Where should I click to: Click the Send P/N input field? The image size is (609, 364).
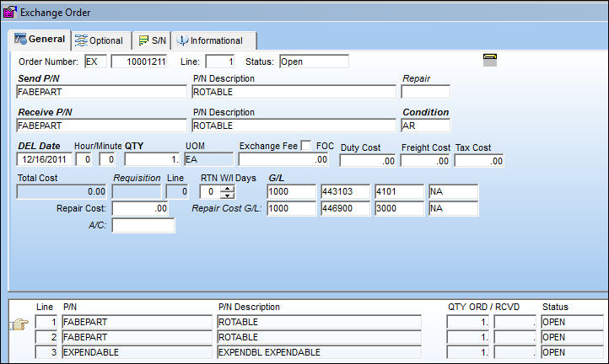101,92
